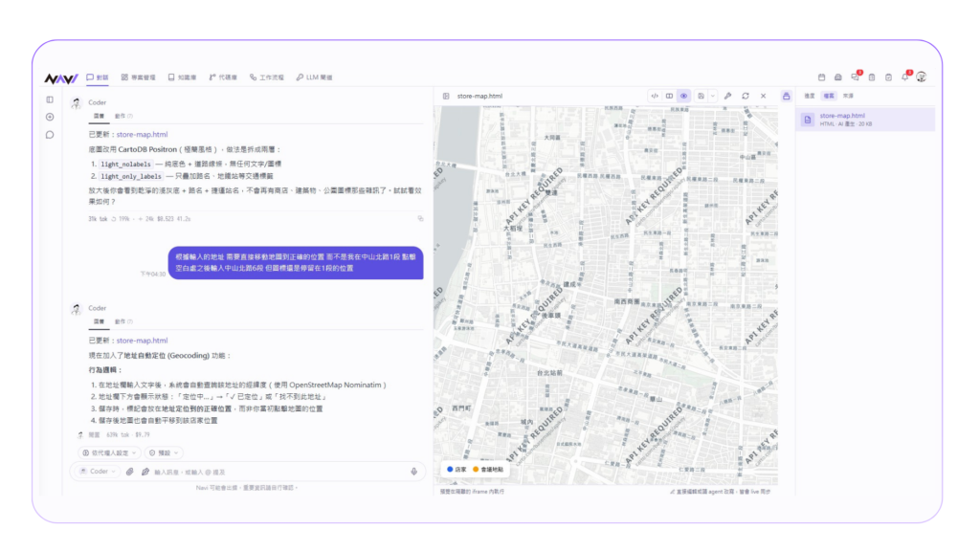Copy the first Coder reply
980x551 pixels.
pyautogui.click(x=421, y=219)
